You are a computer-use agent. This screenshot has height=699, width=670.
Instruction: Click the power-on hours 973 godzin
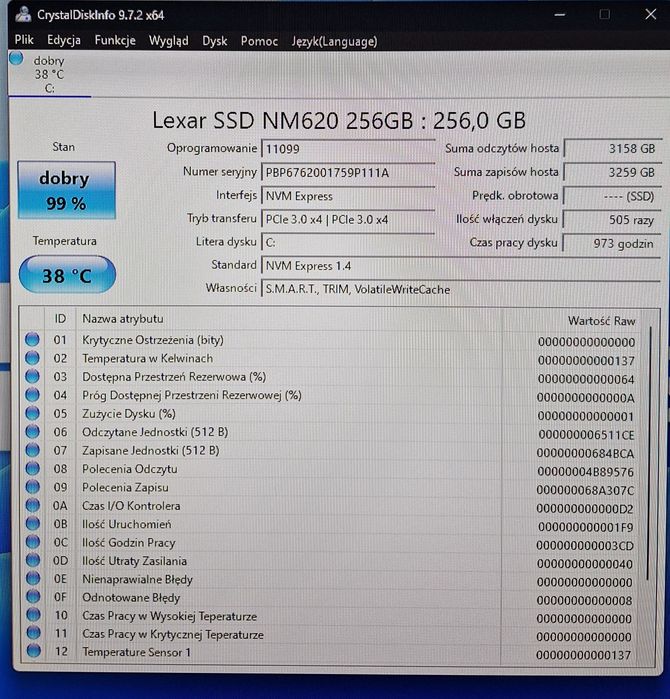[612, 244]
